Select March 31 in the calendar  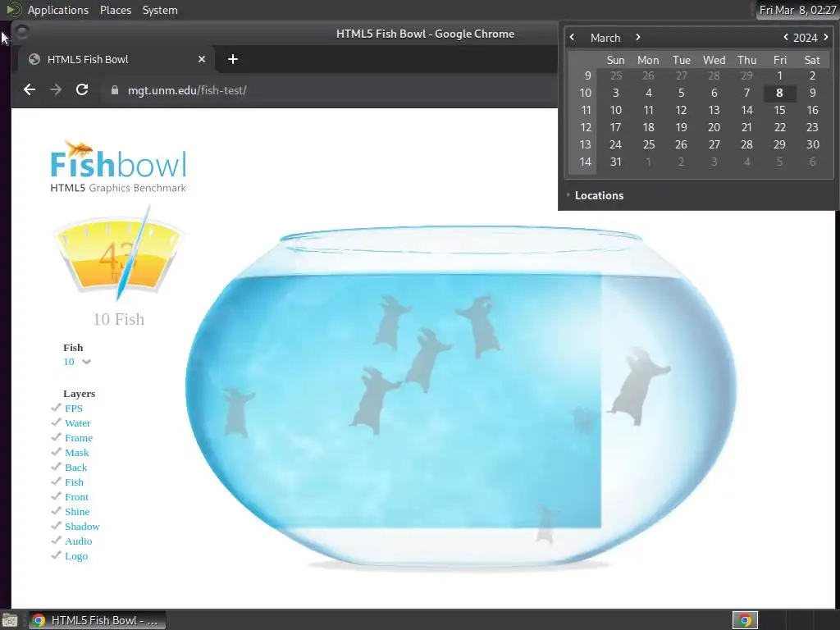point(615,162)
